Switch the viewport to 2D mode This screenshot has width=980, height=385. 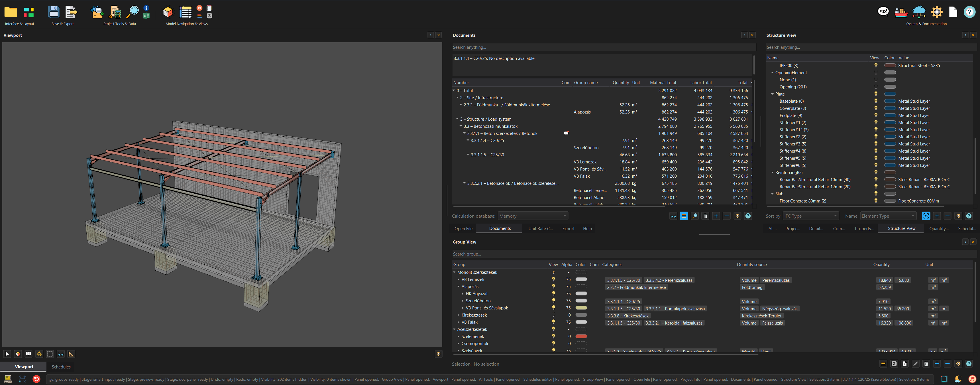28,354
